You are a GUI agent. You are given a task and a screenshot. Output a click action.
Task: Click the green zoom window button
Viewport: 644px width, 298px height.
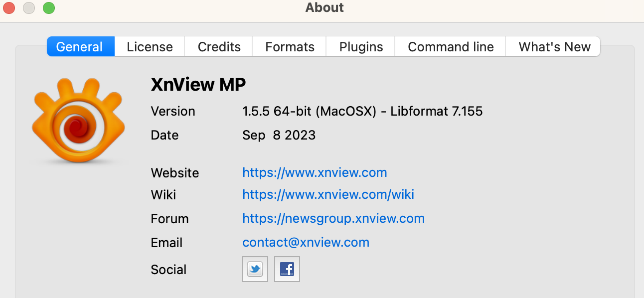(x=48, y=8)
